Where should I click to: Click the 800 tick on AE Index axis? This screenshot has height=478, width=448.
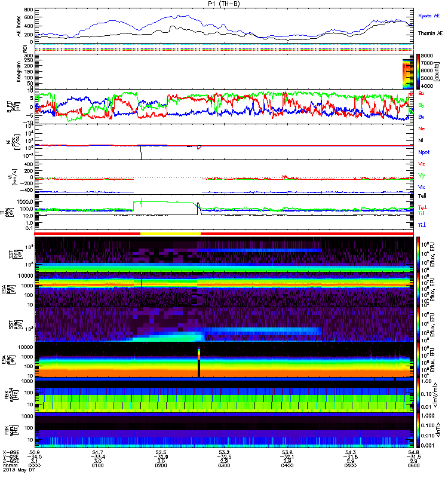coord(29,10)
